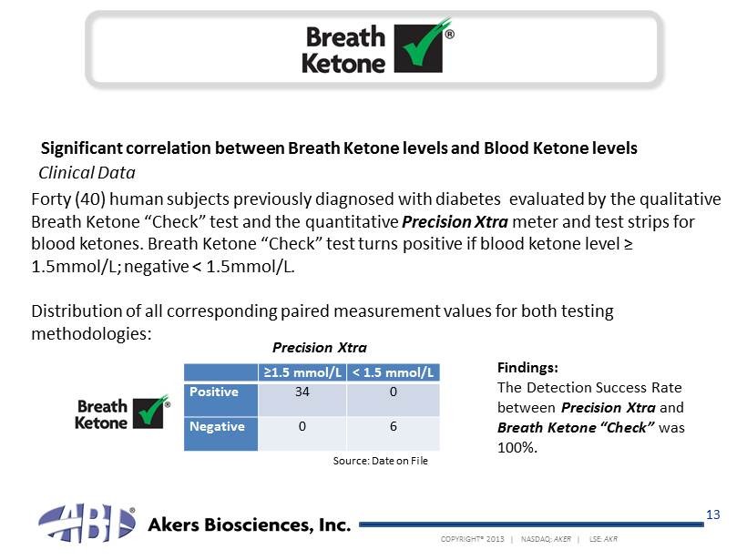The height and width of the screenshot is (560, 747).
Task: Select the 'Significant correlation' bold headline
Action: [x=339, y=148]
